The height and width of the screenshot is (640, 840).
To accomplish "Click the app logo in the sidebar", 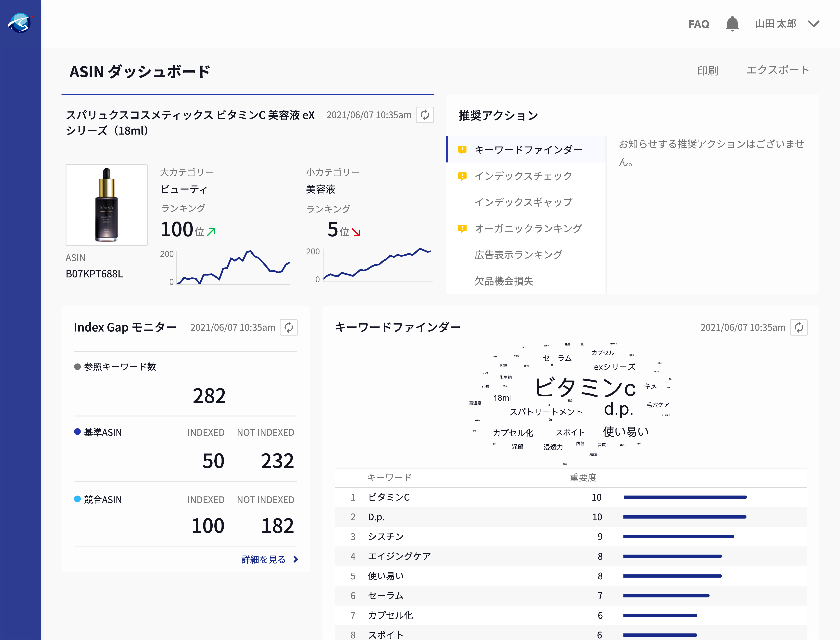I will 20,22.
